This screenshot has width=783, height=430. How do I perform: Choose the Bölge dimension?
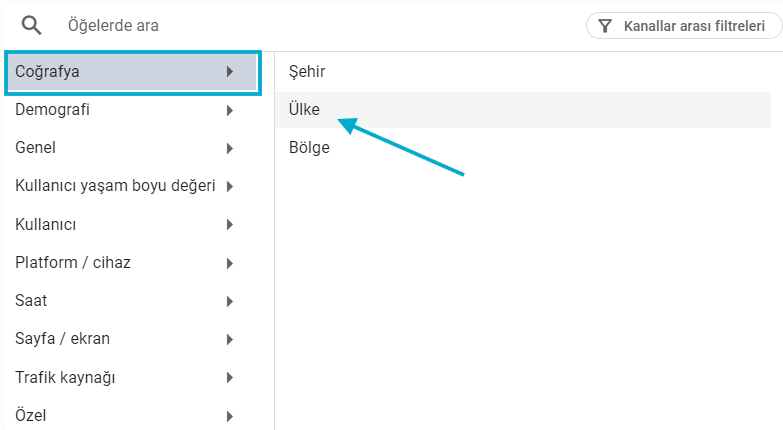coord(309,148)
